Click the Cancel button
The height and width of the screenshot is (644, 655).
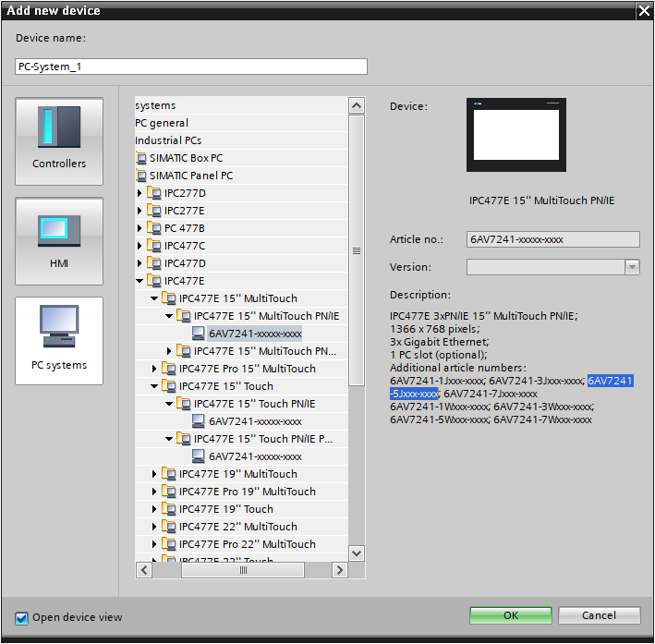(x=599, y=615)
